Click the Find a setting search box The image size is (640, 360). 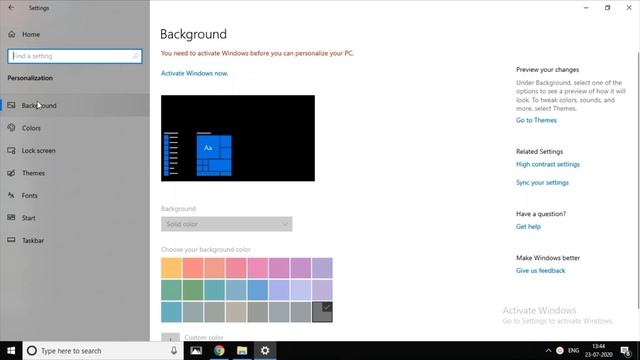click(x=75, y=56)
